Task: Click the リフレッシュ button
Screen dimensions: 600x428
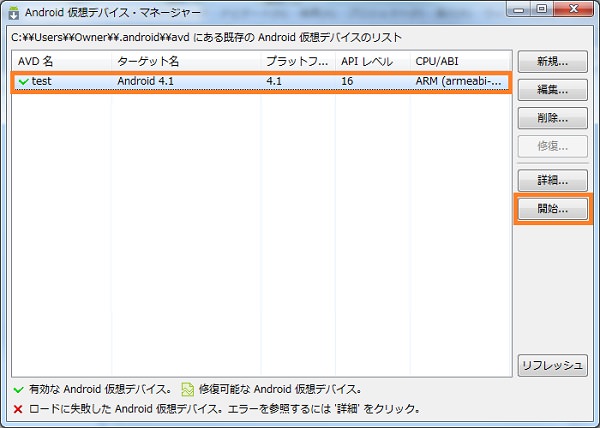Action: (553, 365)
